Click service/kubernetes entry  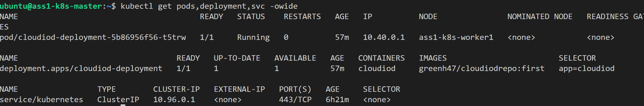(41, 100)
